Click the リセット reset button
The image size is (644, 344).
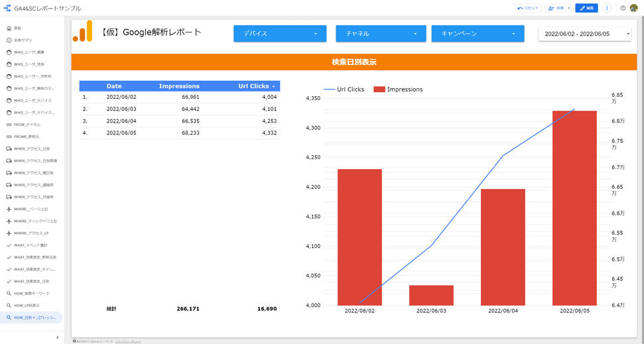[528, 8]
